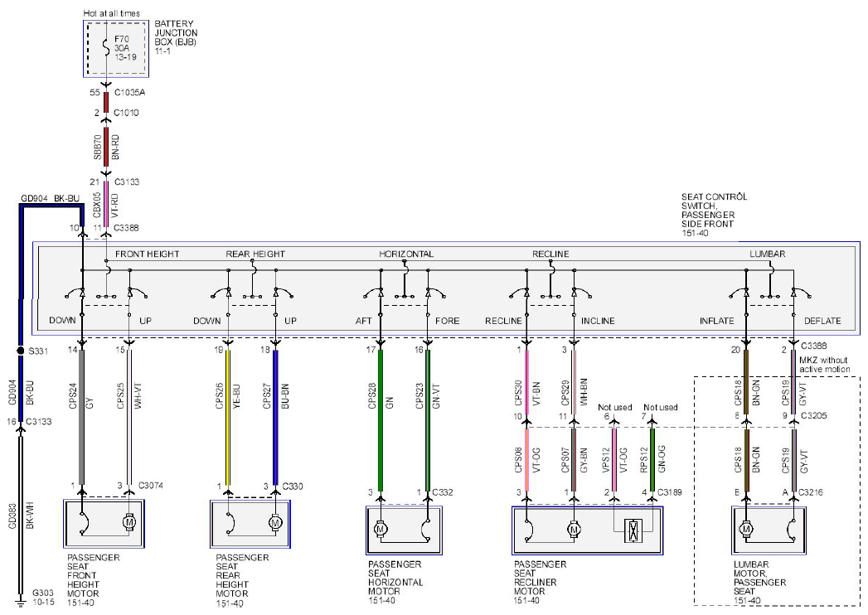Select the motor symbol in the horizontal motor
868x615 pixels.
pos(380,529)
